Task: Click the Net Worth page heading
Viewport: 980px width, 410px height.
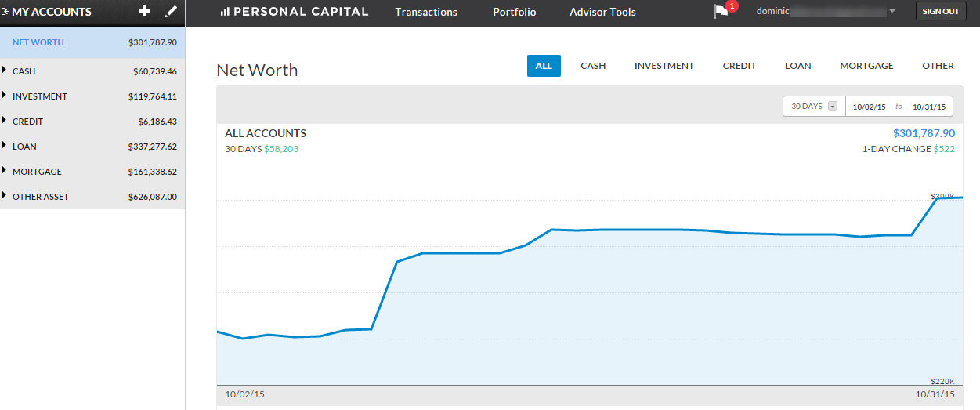Action: pos(257,70)
